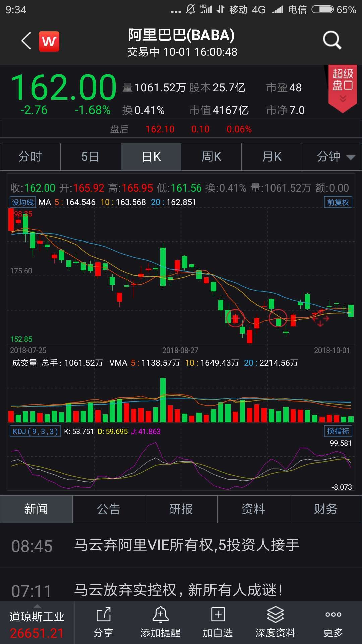Open the search magnifier icon
362x644 pixels.
click(332, 40)
